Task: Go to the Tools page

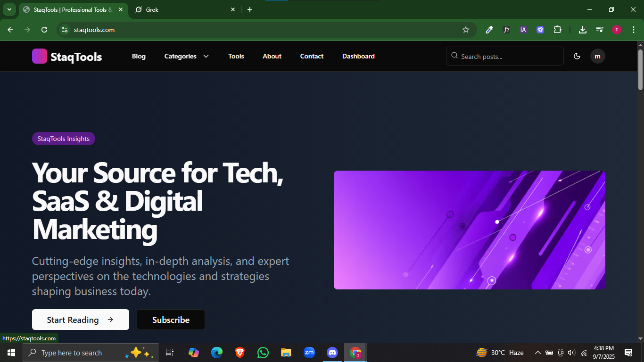Action: (x=236, y=56)
